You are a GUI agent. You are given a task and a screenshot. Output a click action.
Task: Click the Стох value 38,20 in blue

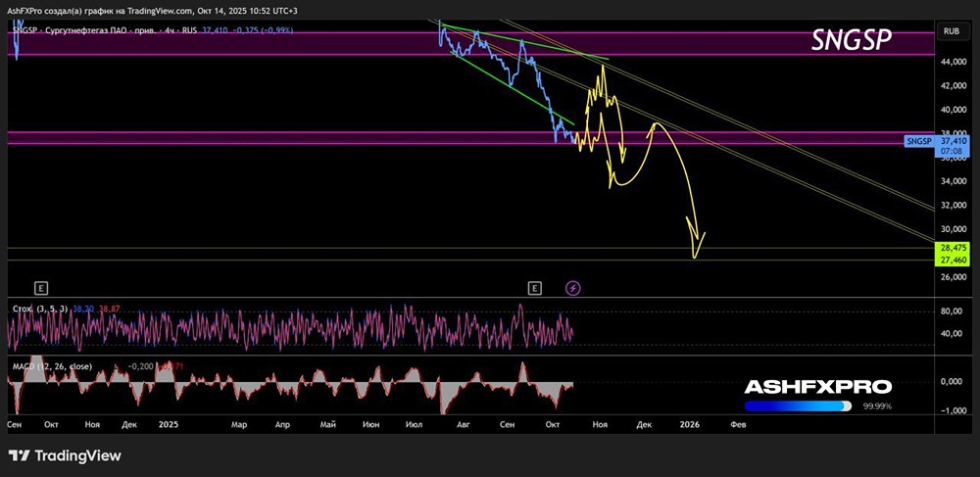click(81, 310)
